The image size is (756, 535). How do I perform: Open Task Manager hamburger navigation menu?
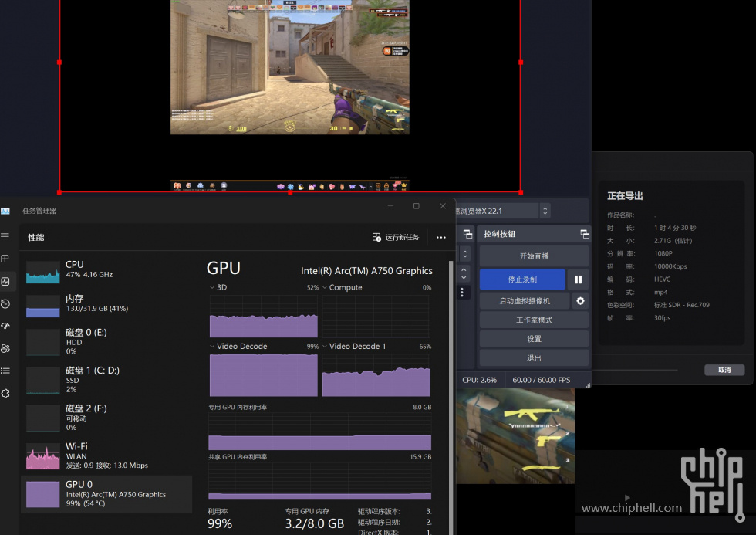[5, 236]
